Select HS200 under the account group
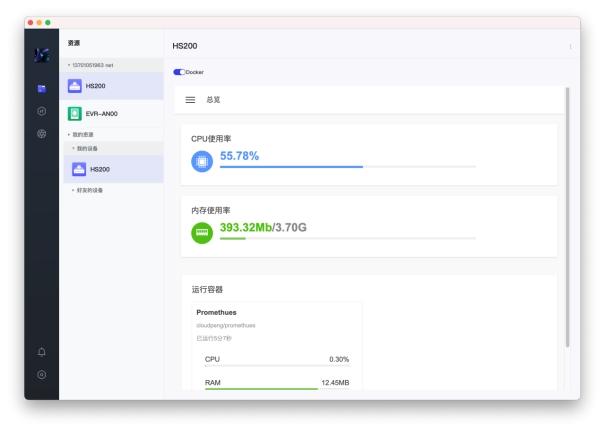Viewport: 605px width, 433px height. click(112, 86)
